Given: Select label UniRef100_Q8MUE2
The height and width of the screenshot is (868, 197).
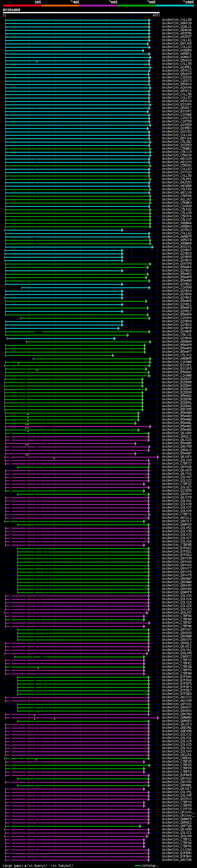Looking at the screenshot, I should pos(177,822).
